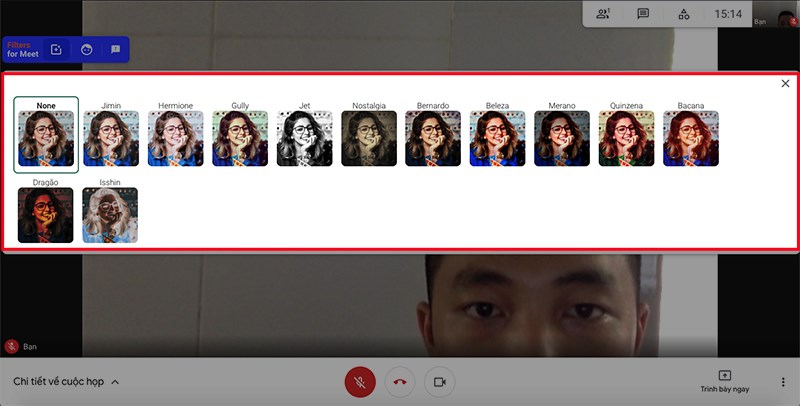The image size is (800, 406).
Task: Apply the Bernardo filter
Action: 433,138
